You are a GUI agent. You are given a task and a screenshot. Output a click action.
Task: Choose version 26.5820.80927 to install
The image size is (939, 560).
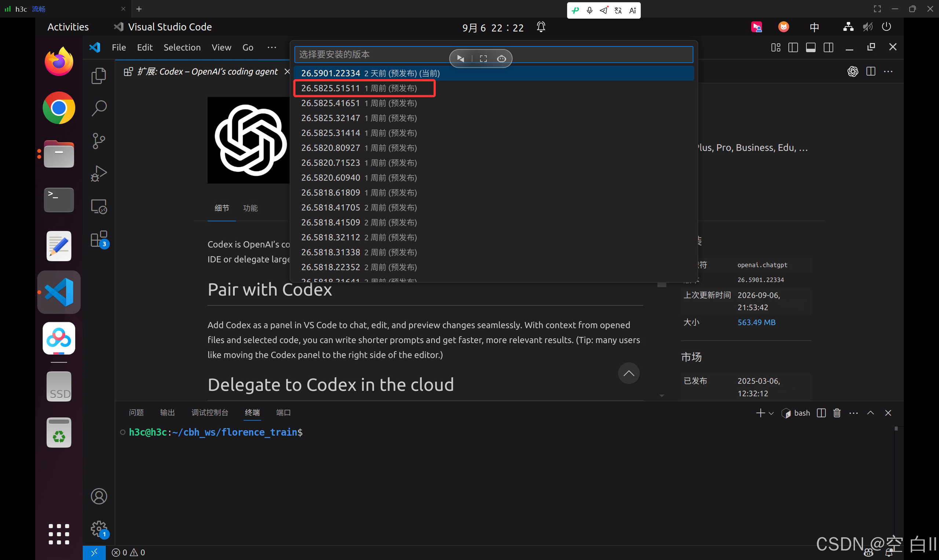493,148
